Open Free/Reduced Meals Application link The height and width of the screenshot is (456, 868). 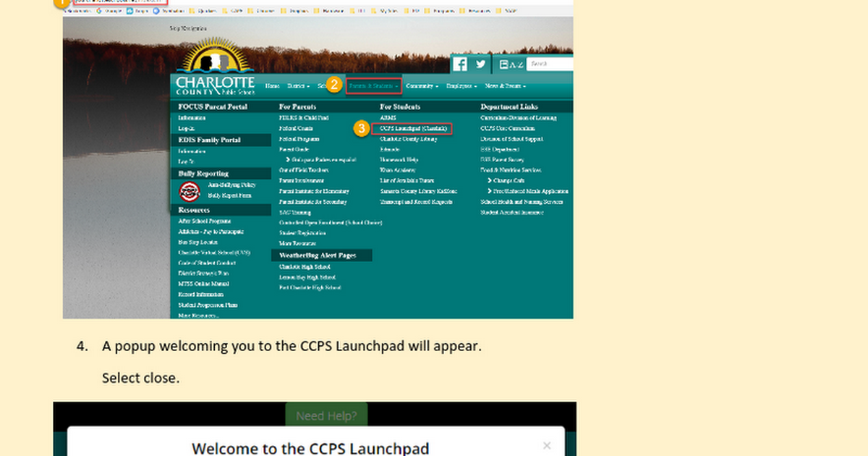point(530,191)
